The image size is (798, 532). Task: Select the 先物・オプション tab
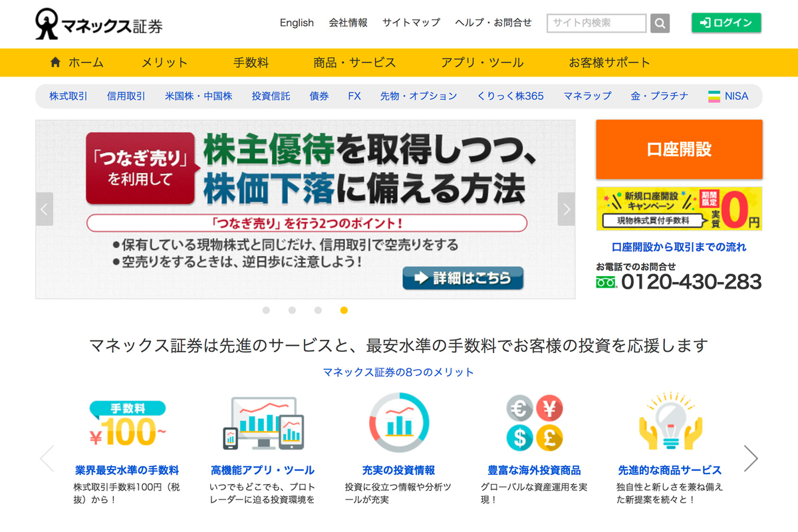pyautogui.click(x=419, y=96)
